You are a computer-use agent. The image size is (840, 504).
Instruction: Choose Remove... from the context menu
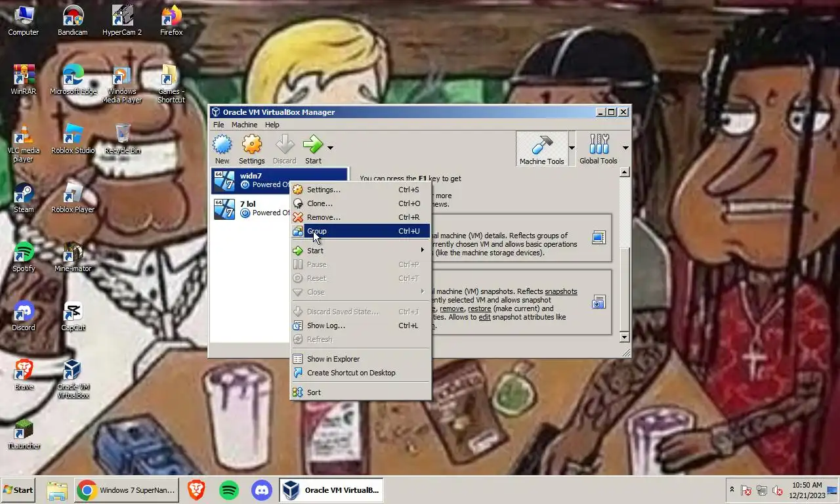tap(360, 217)
